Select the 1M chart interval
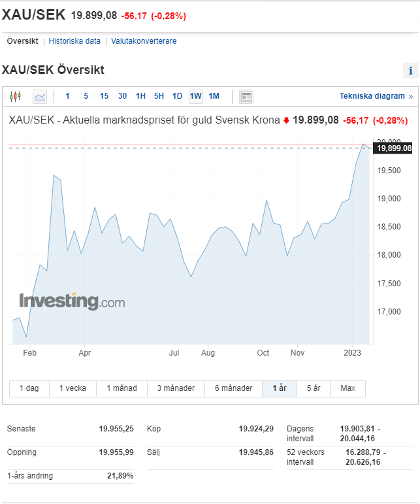 (214, 97)
